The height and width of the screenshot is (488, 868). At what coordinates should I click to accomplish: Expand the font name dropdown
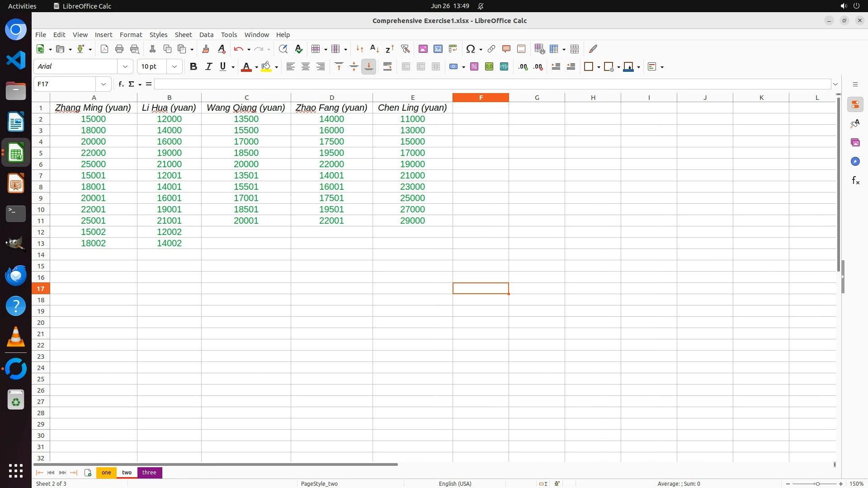[x=125, y=67]
